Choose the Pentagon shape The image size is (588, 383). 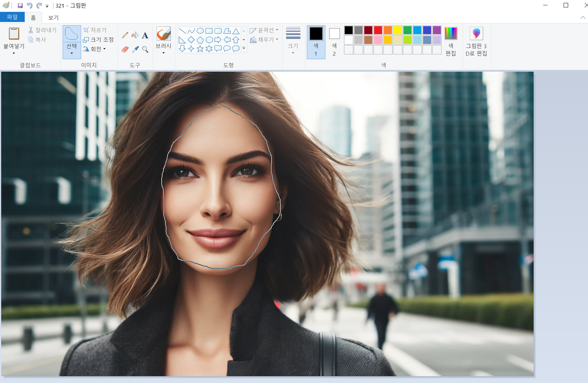(x=200, y=40)
